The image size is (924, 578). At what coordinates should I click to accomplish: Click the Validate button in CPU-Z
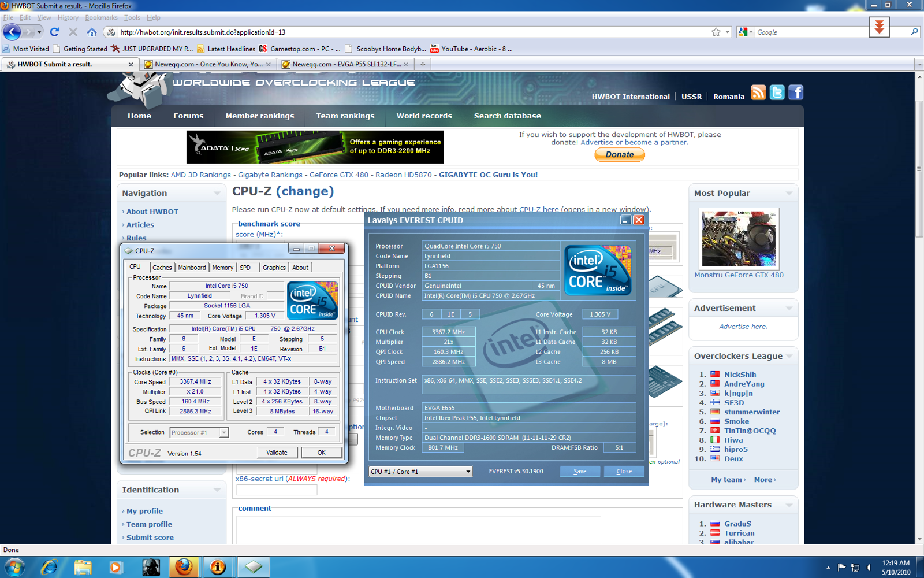point(277,453)
